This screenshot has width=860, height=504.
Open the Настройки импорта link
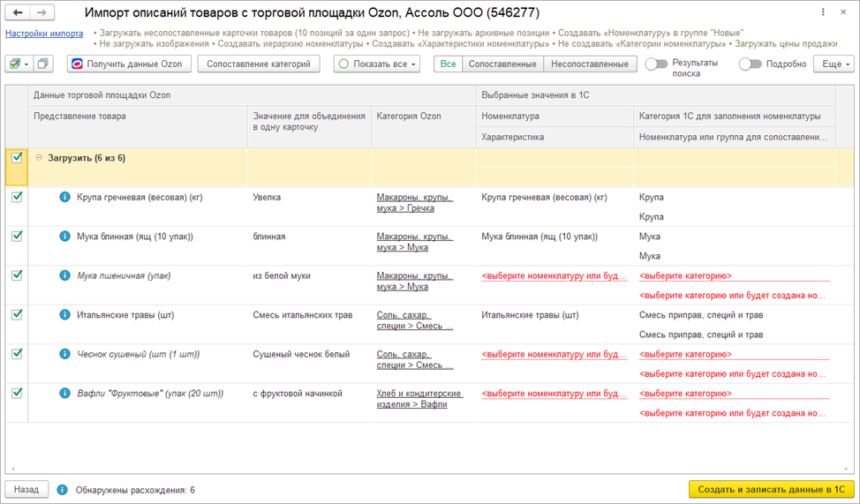(44, 34)
